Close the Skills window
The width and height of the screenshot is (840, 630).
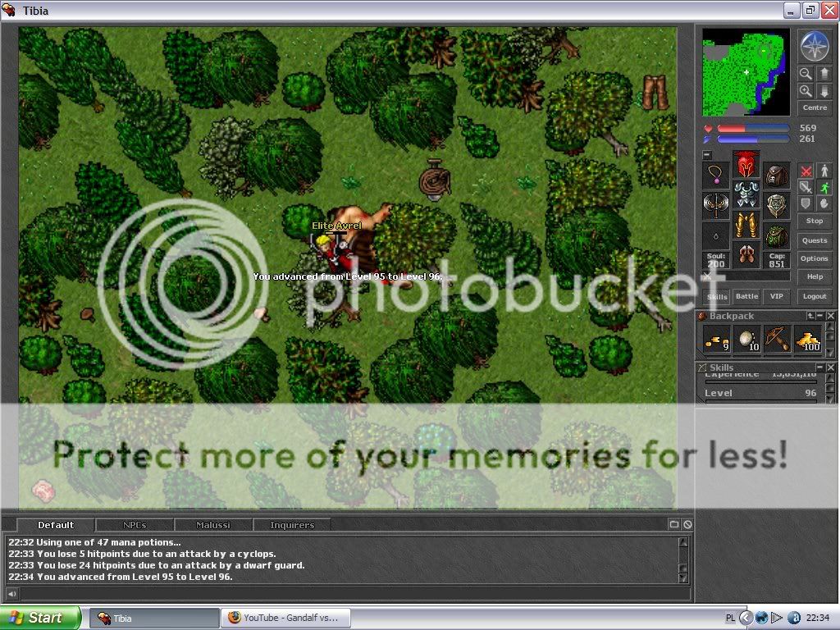(830, 367)
